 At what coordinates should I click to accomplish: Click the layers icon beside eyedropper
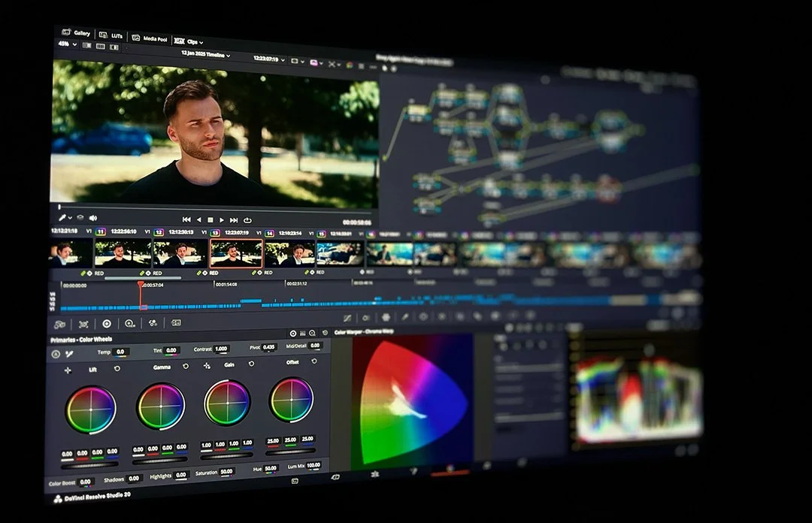click(80, 218)
